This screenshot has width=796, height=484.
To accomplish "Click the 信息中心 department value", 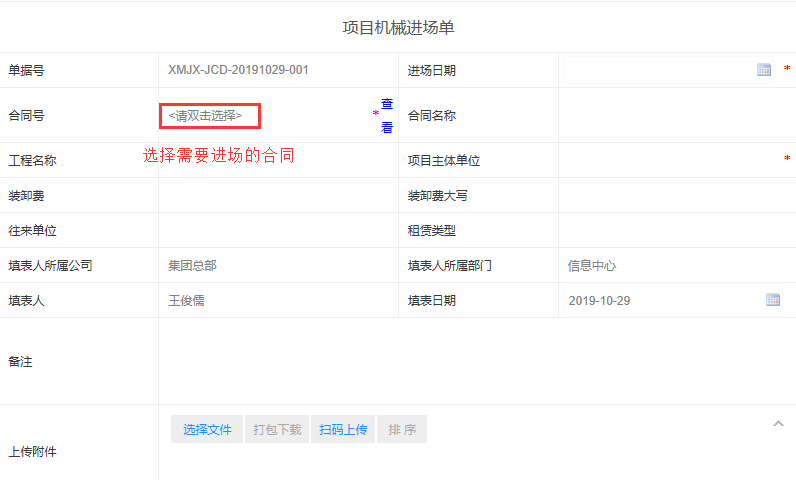I will coord(591,266).
